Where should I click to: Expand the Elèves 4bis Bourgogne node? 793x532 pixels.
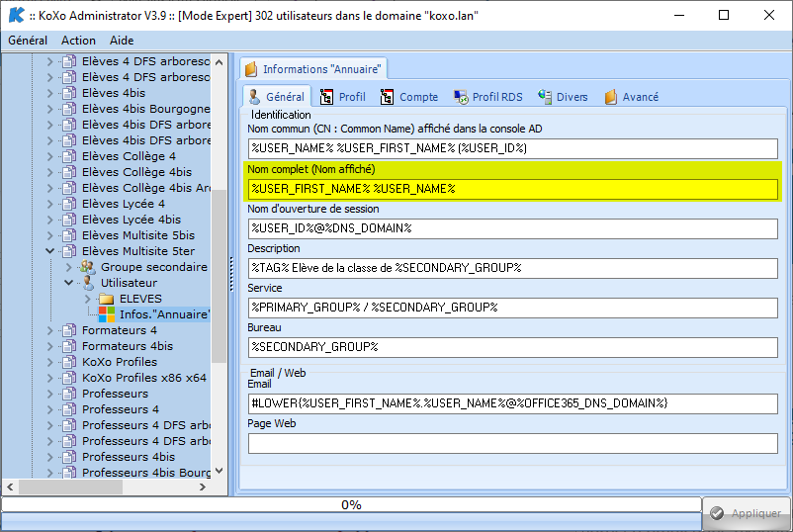click(49, 109)
